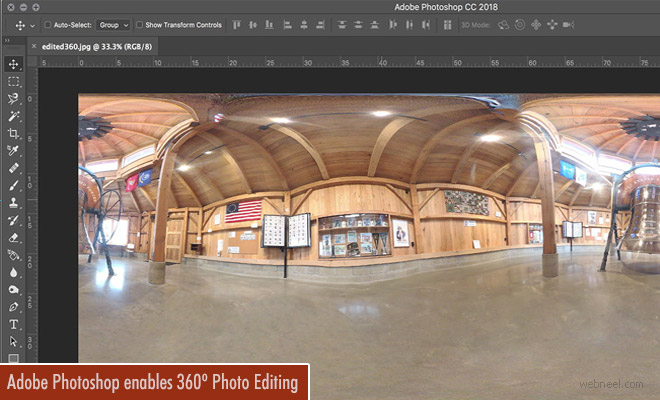Click 3D Mode Pan icon
The image size is (660, 400).
[x=536, y=25]
